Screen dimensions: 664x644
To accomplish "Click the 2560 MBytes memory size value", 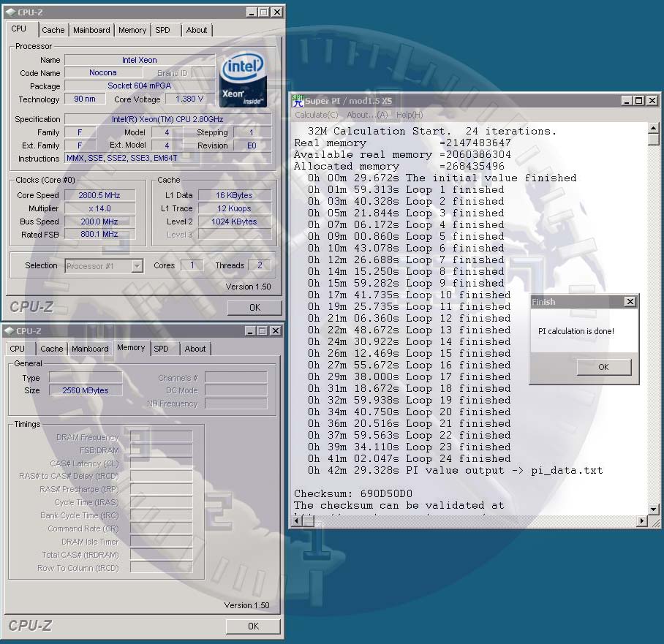I will click(x=86, y=390).
